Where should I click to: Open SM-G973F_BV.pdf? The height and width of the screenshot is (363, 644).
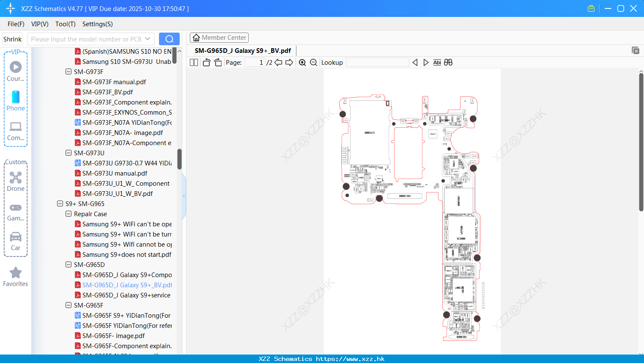(107, 92)
